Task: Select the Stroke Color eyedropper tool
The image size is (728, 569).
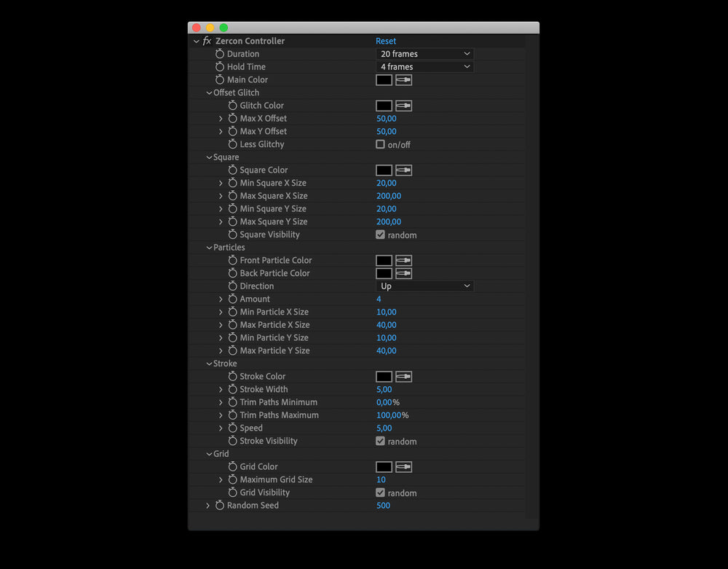Action: click(403, 377)
